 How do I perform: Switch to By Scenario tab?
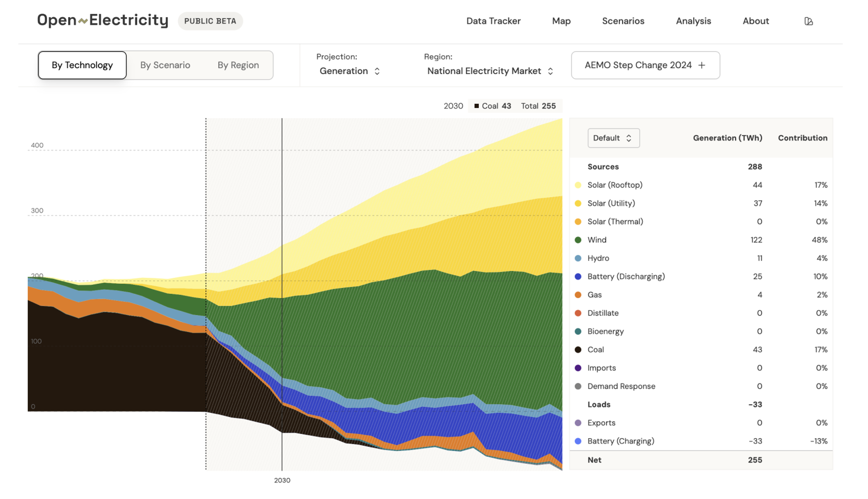tap(165, 65)
